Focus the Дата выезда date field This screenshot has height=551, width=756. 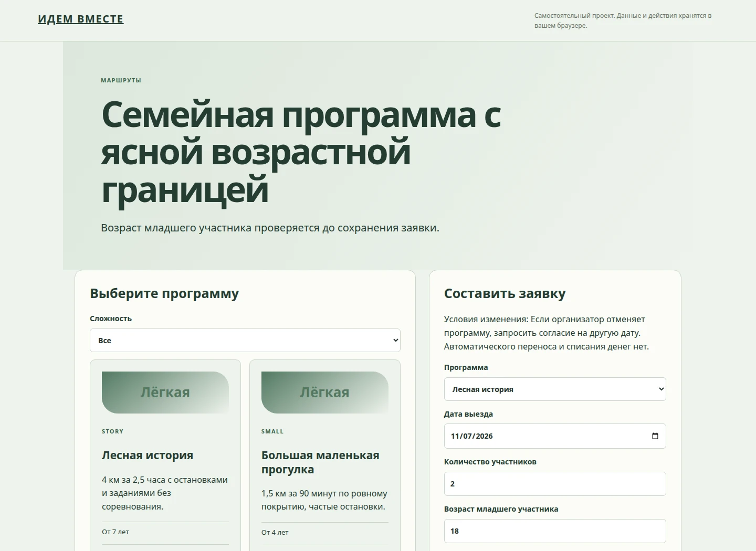pos(555,436)
